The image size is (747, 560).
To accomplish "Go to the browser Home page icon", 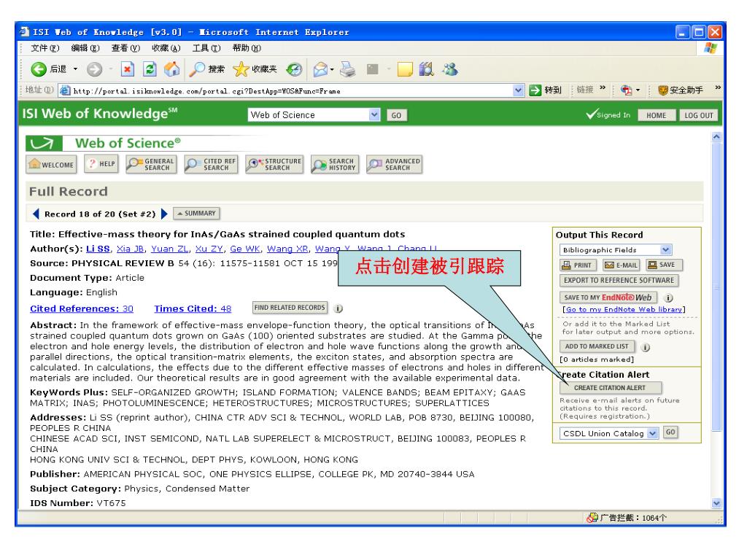I will pyautogui.click(x=171, y=69).
